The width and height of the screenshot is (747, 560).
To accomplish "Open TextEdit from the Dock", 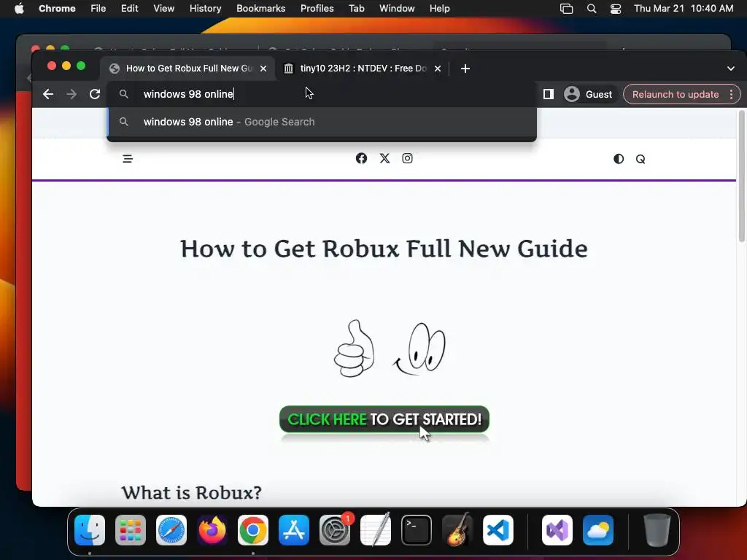I will (x=376, y=530).
